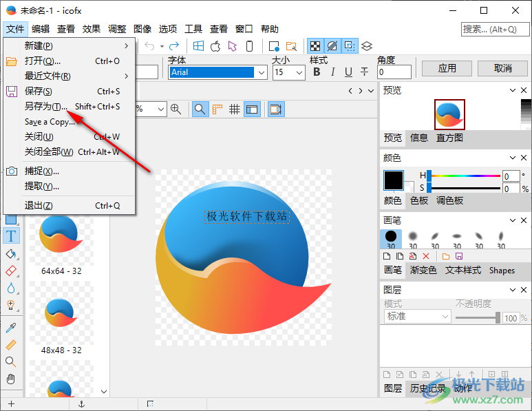Select the magnifier zoom tool

pyautogui.click(x=11, y=362)
